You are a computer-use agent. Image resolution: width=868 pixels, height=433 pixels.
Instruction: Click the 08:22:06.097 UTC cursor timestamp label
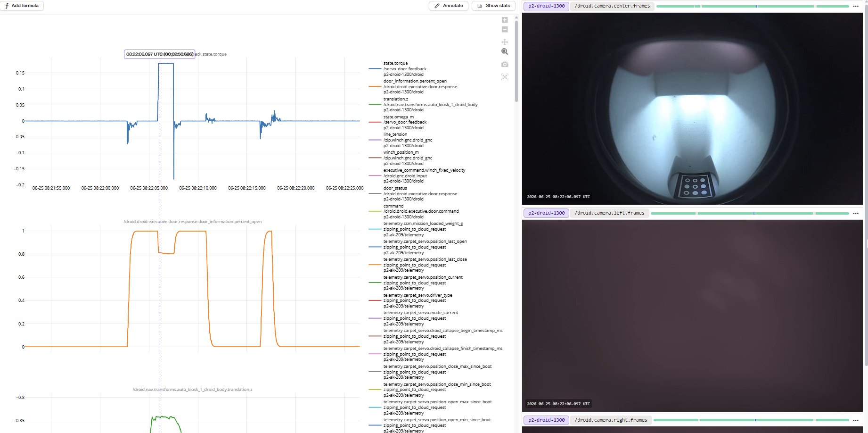coord(159,54)
